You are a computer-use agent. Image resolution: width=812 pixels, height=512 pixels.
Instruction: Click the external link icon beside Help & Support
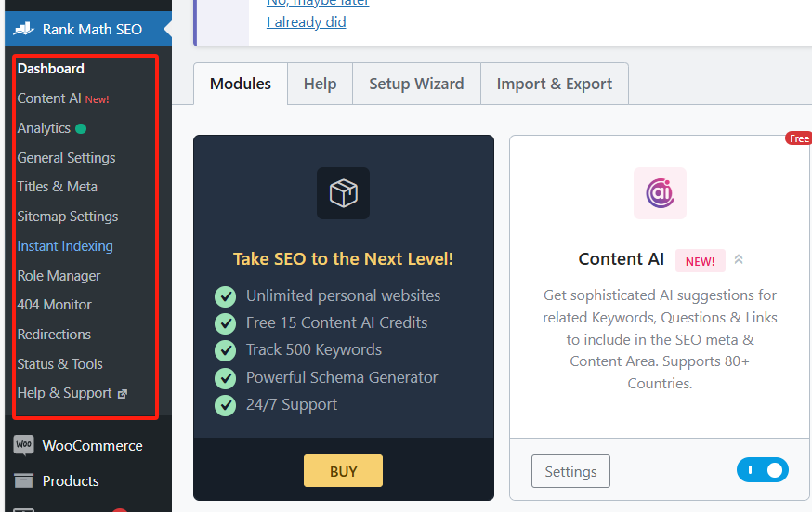coord(123,394)
